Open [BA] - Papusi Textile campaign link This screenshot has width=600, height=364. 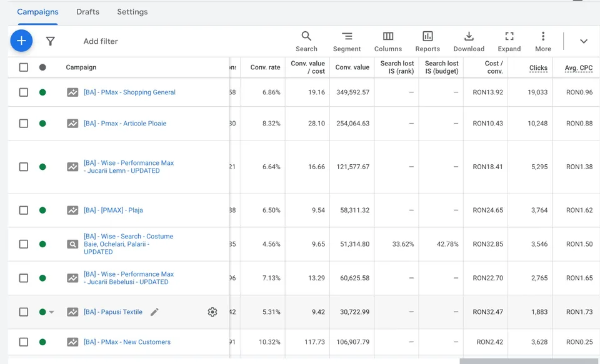113,312
